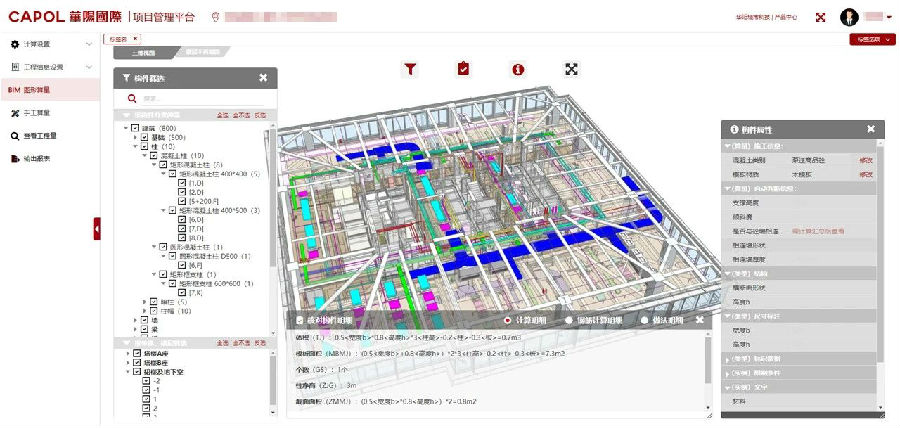Viewport: 900px width, 428px height.
Task: Click the user avatar in the top right
Action: pos(849,17)
